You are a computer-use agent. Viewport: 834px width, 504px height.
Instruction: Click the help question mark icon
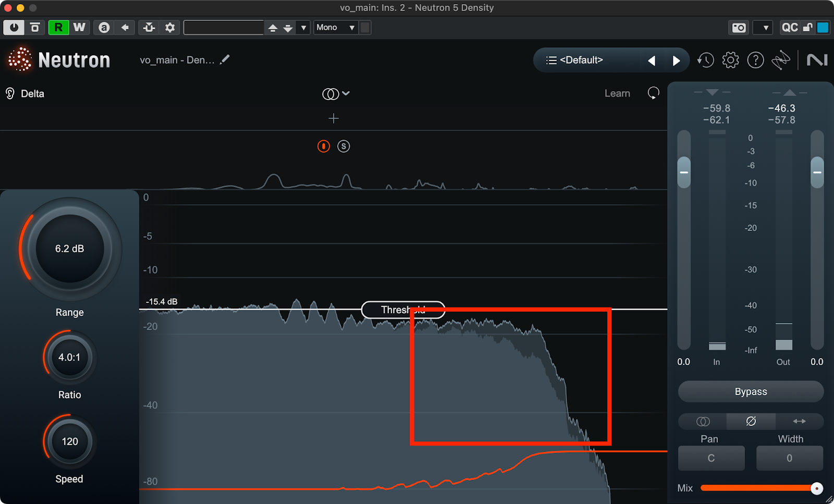(x=755, y=60)
